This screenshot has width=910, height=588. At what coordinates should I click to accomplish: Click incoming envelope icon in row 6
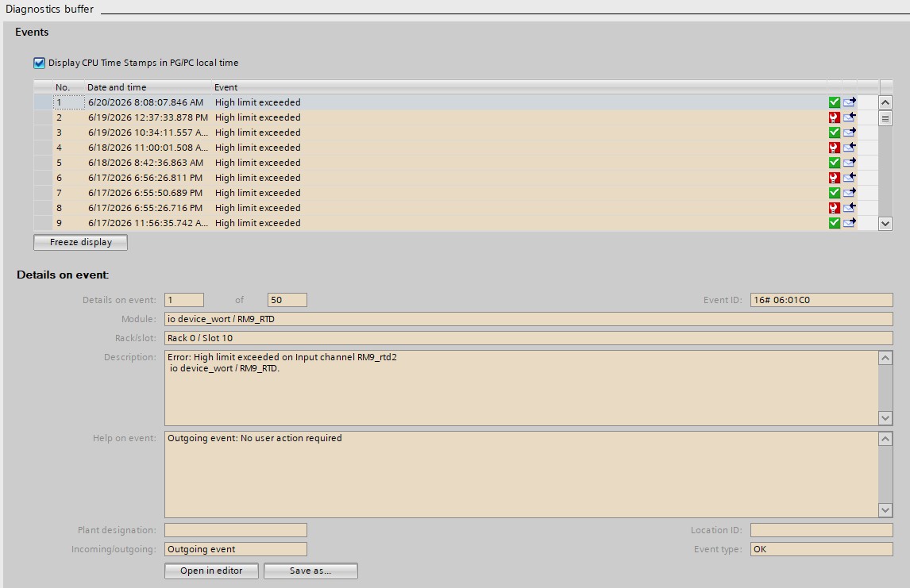tap(850, 178)
